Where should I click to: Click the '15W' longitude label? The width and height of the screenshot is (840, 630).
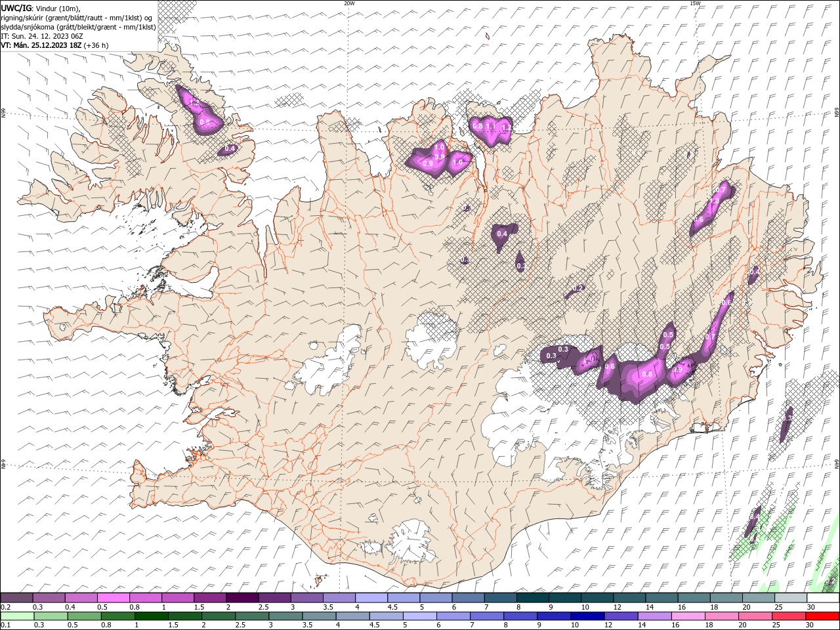[x=694, y=3]
